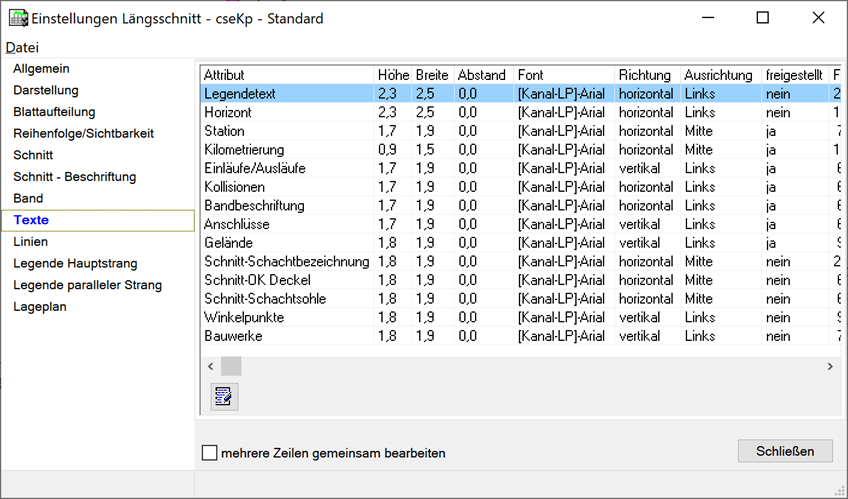Select the Bauwerke table row

pos(233,336)
